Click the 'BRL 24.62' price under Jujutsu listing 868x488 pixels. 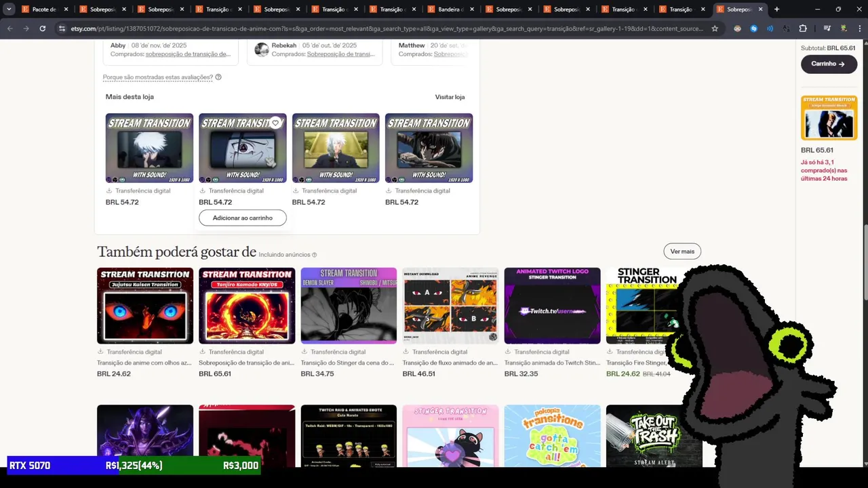[x=114, y=373]
